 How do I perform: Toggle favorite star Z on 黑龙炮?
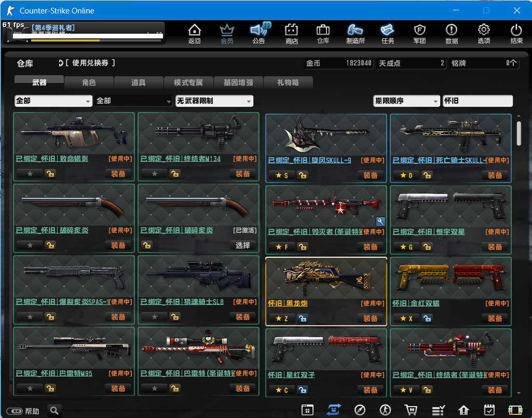pos(282,318)
